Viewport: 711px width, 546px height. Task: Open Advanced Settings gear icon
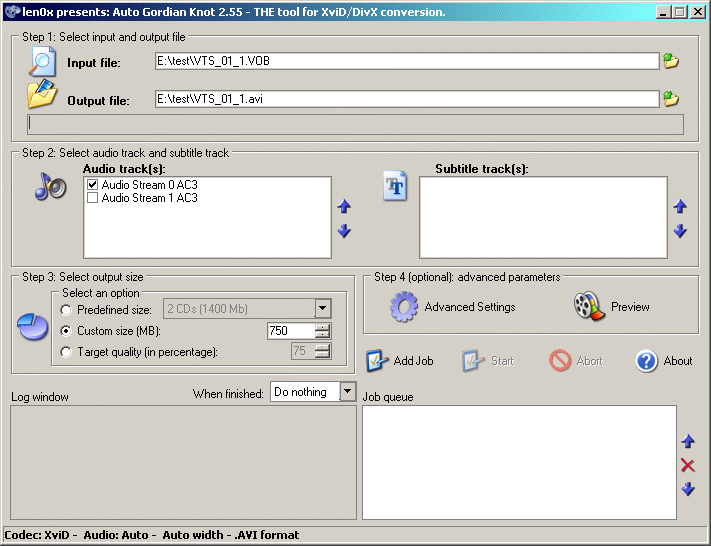pos(404,307)
